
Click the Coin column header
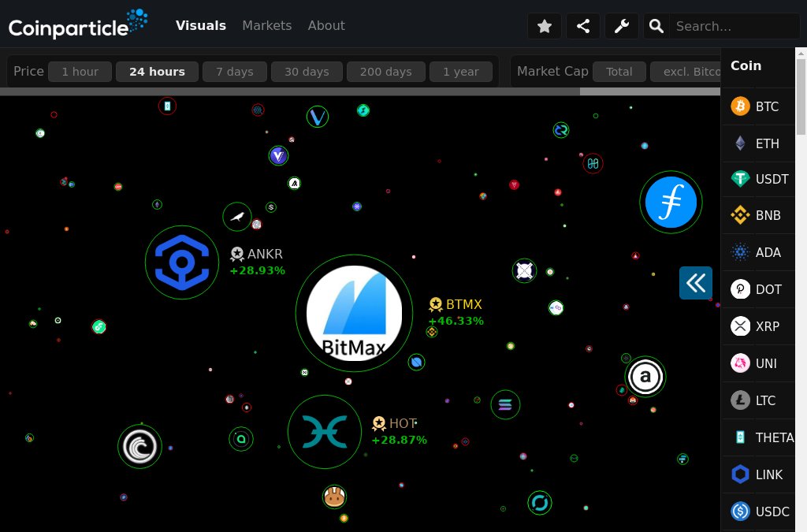pyautogui.click(x=746, y=65)
